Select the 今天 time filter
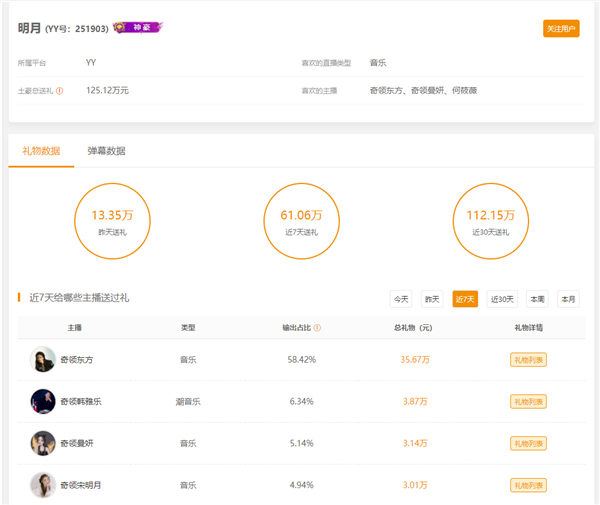 401,299
